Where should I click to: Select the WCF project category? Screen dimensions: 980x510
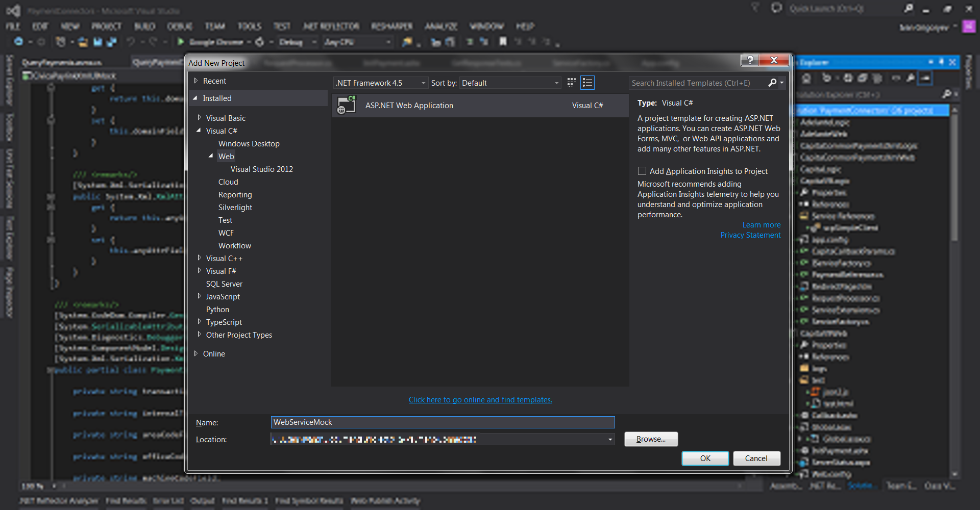tap(226, 233)
